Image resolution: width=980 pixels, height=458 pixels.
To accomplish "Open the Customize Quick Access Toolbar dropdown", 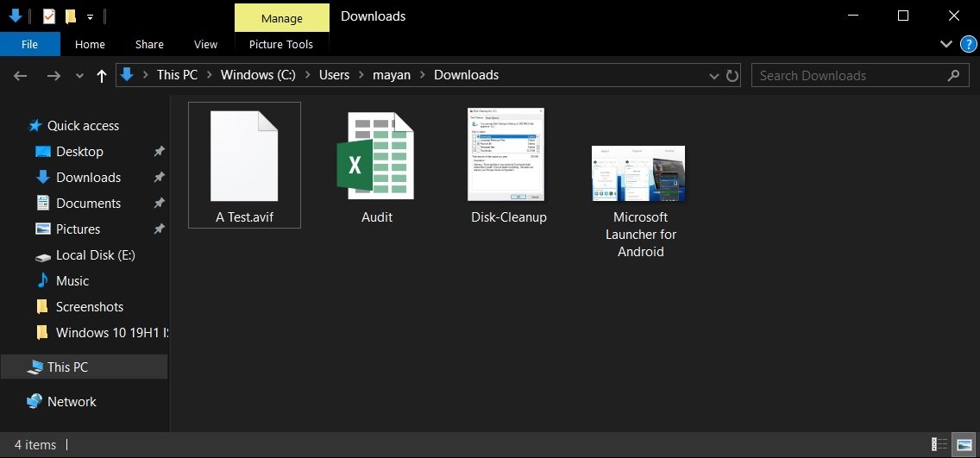I will (90, 16).
